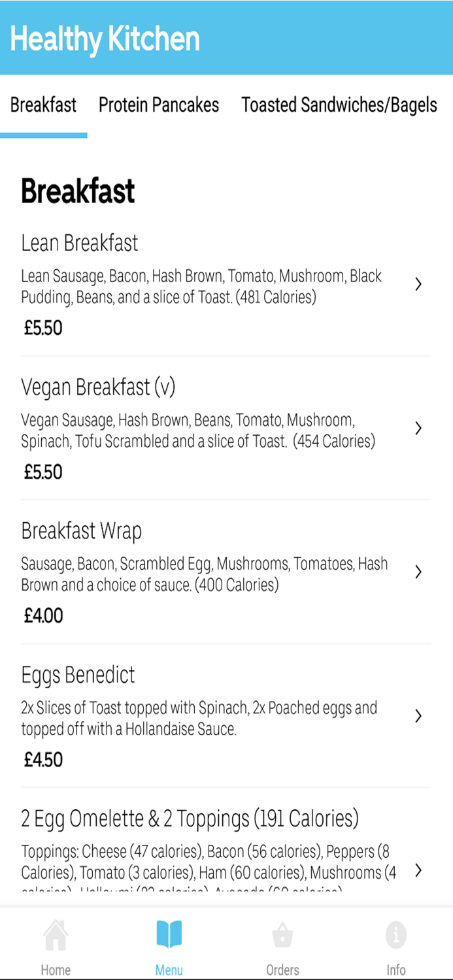Expand the Breakfast Wrap chevron
Screen dimensions: 453x980
(x=418, y=572)
